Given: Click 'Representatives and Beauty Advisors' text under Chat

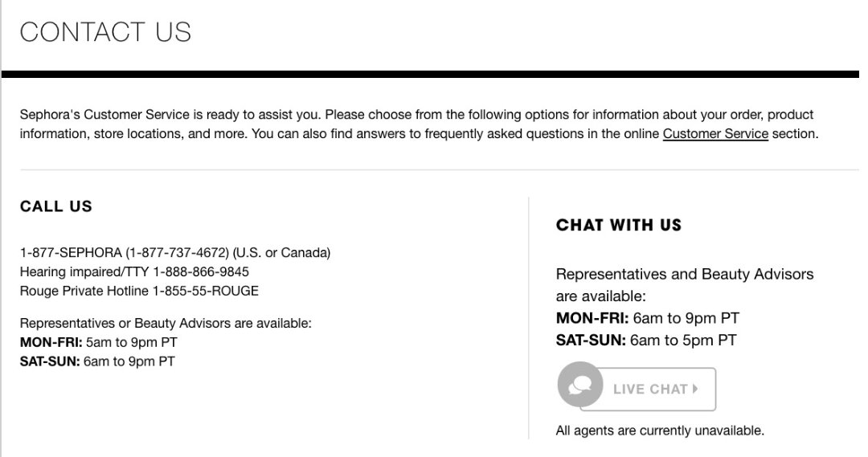Looking at the screenshot, I should 684,275.
